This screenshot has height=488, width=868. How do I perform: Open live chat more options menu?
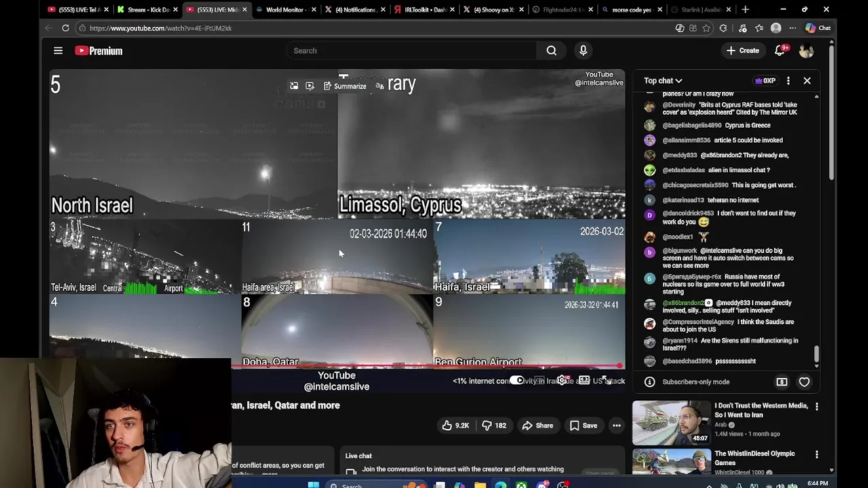pyautogui.click(x=788, y=81)
